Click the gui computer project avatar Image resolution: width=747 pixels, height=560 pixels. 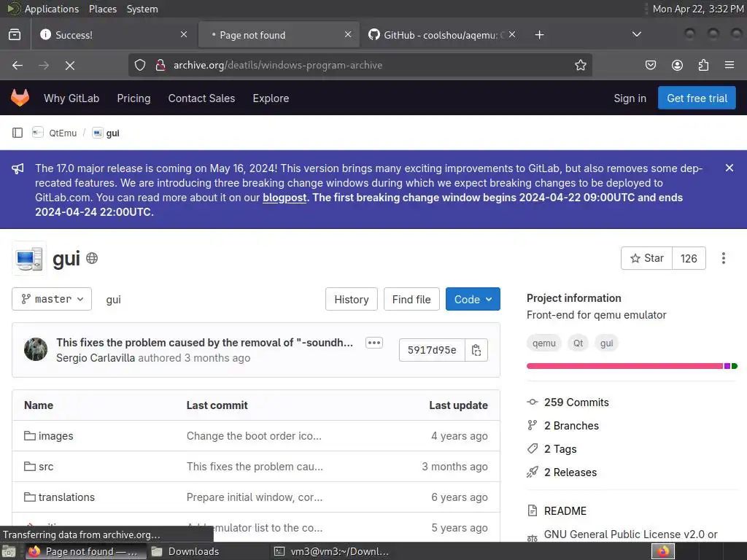coord(29,259)
